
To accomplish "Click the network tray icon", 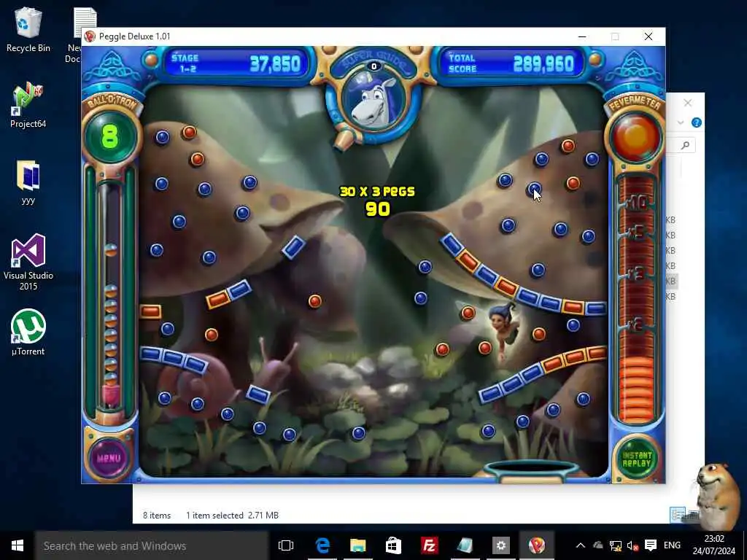I will [615, 545].
